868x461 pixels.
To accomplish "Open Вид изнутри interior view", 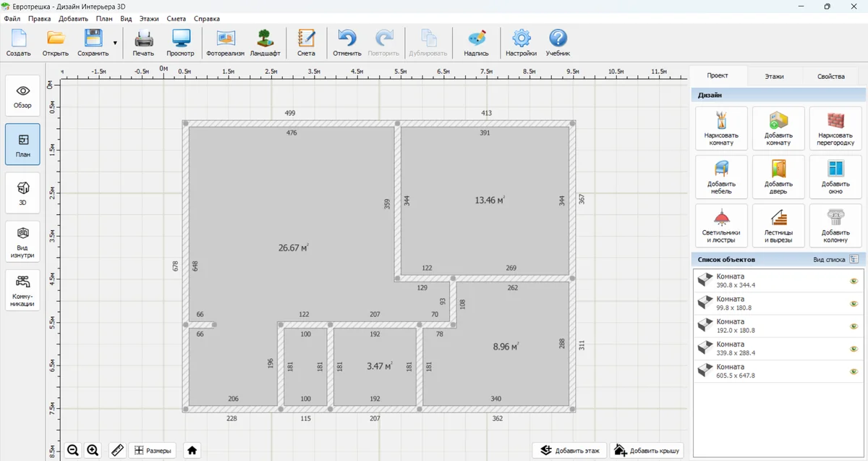I will click(22, 242).
